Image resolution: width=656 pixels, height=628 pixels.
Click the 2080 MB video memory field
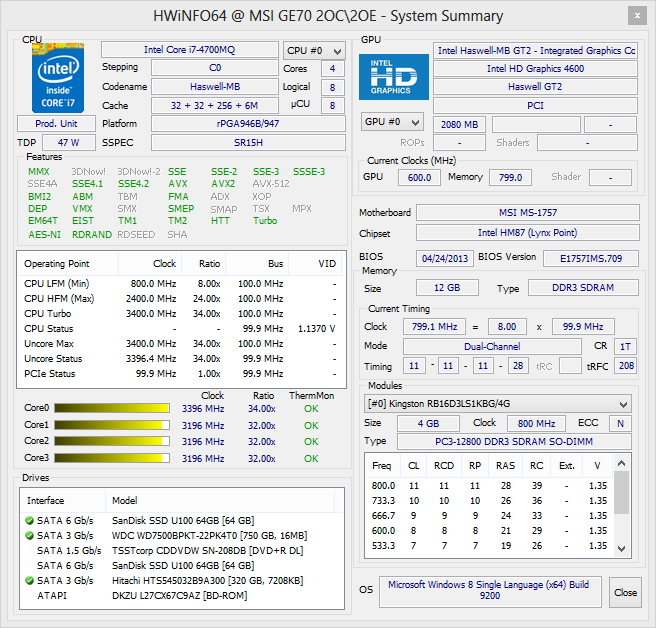[459, 125]
